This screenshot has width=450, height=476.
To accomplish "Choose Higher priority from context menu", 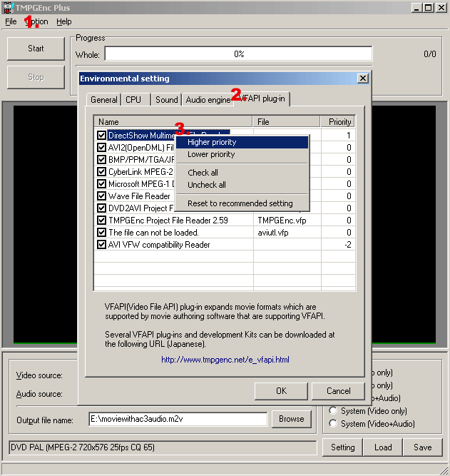I will [x=211, y=143].
